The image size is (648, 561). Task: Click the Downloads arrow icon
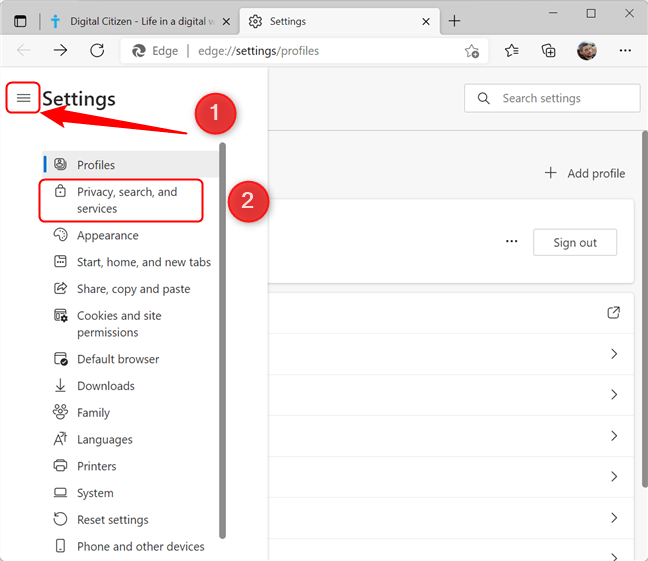click(x=60, y=385)
